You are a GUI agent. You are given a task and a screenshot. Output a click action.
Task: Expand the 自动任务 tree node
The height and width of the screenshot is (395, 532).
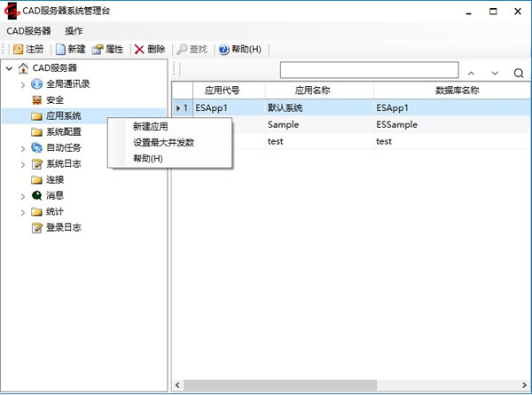pyautogui.click(x=22, y=147)
